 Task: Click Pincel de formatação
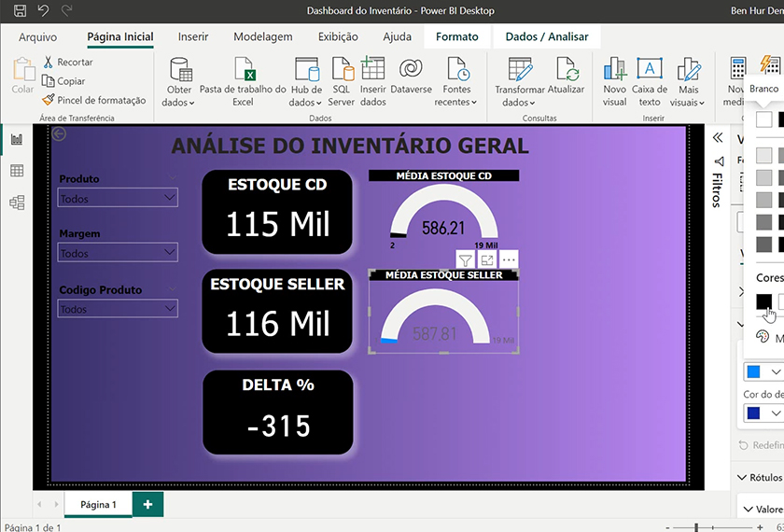(x=94, y=100)
